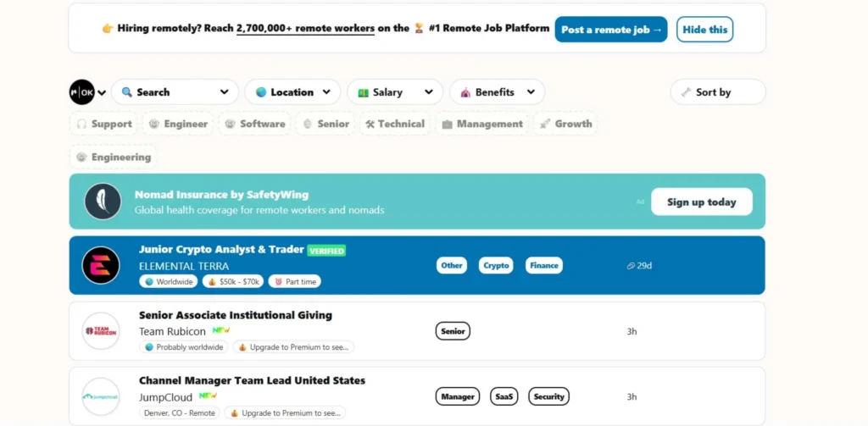Click the Post a remote job button
The height and width of the screenshot is (426, 868).
pos(610,30)
